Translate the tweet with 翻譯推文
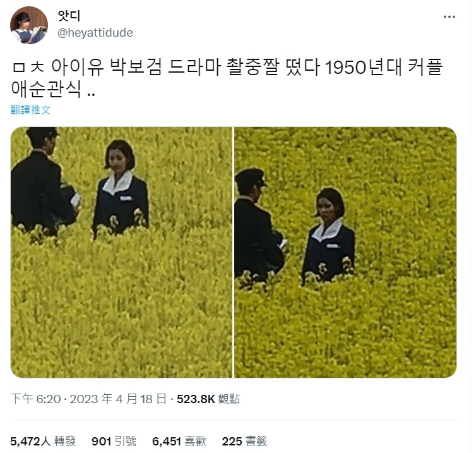This screenshot has width=476, height=453. tap(31, 110)
